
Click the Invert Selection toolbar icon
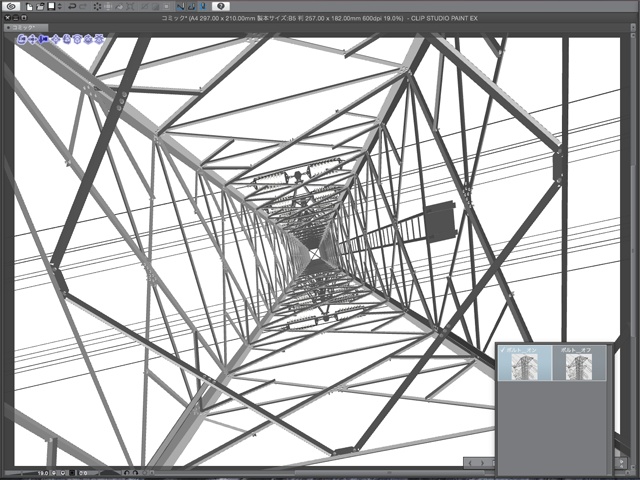pyautogui.click(x=155, y=7)
